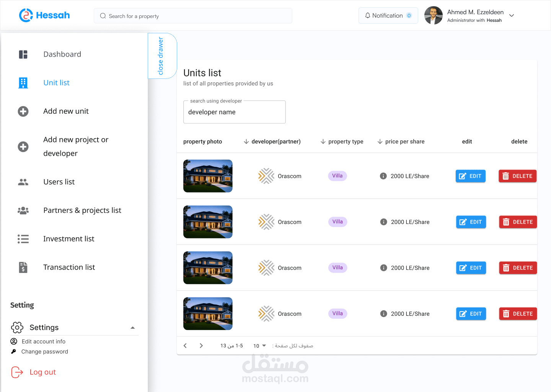Click the Units list heading
The height and width of the screenshot is (392, 551).
click(x=202, y=73)
